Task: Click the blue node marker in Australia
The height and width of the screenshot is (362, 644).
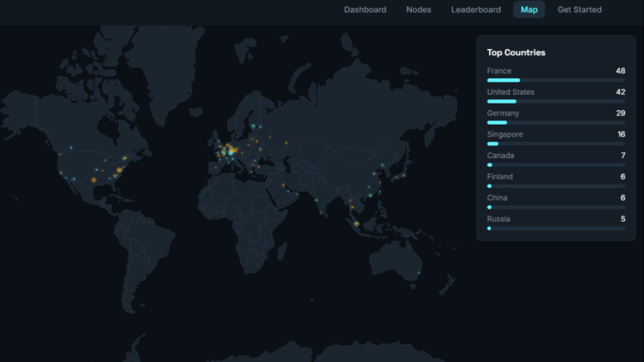Action: 419,273
